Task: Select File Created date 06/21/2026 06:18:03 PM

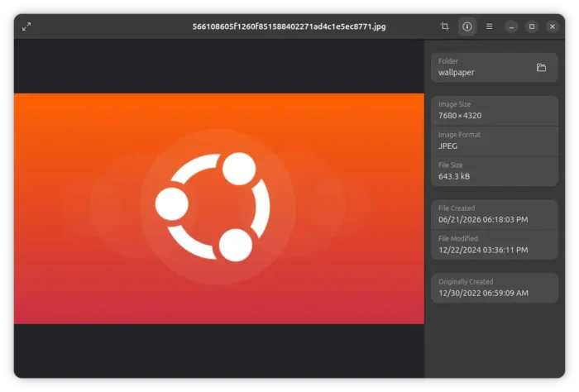Action: [483, 220]
